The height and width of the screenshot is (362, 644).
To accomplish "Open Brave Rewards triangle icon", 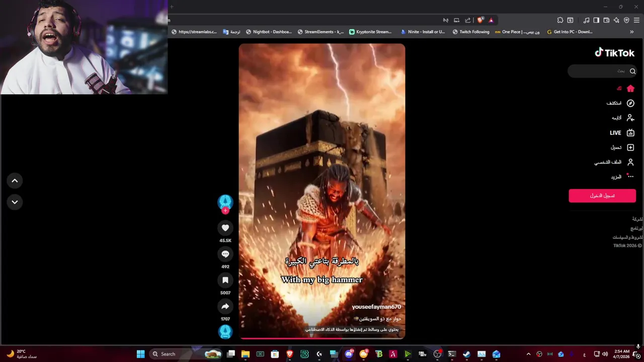I will [491, 20].
